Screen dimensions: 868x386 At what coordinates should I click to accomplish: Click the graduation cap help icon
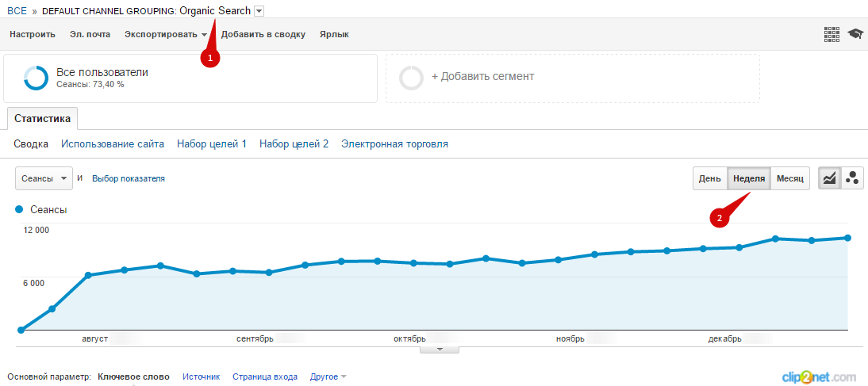[855, 34]
